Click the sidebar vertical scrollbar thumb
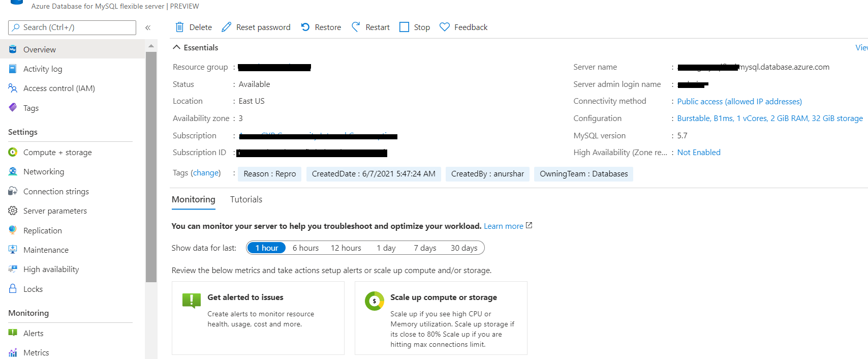The image size is (868, 359). tap(151, 167)
